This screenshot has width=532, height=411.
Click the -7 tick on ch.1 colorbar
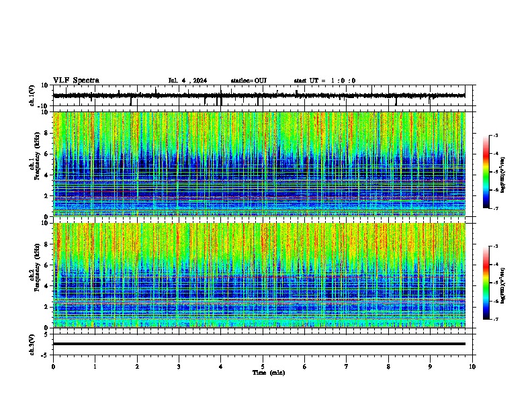pyautogui.click(x=495, y=208)
